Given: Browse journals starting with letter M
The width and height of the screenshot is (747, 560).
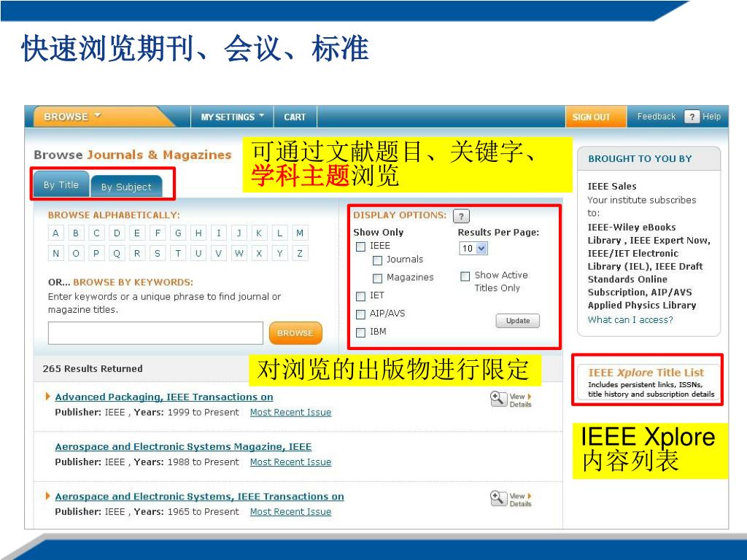Looking at the screenshot, I should click(300, 233).
